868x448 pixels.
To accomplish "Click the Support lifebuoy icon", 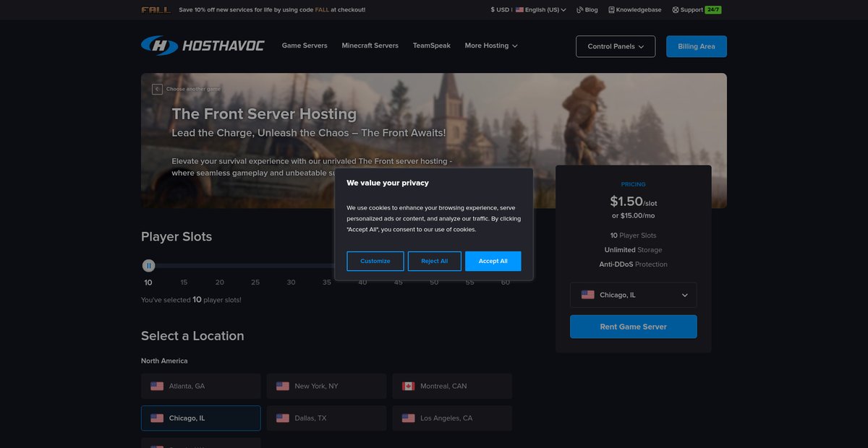I will (x=675, y=10).
